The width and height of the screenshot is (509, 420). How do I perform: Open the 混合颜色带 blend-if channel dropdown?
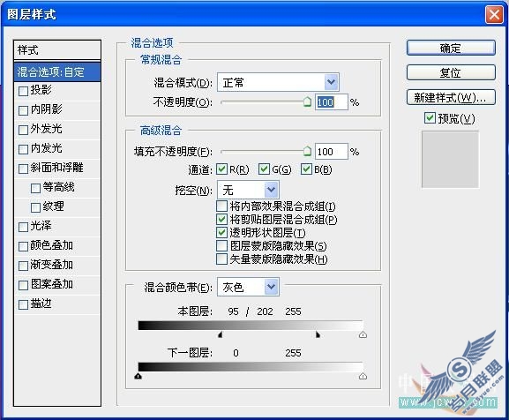(249, 287)
